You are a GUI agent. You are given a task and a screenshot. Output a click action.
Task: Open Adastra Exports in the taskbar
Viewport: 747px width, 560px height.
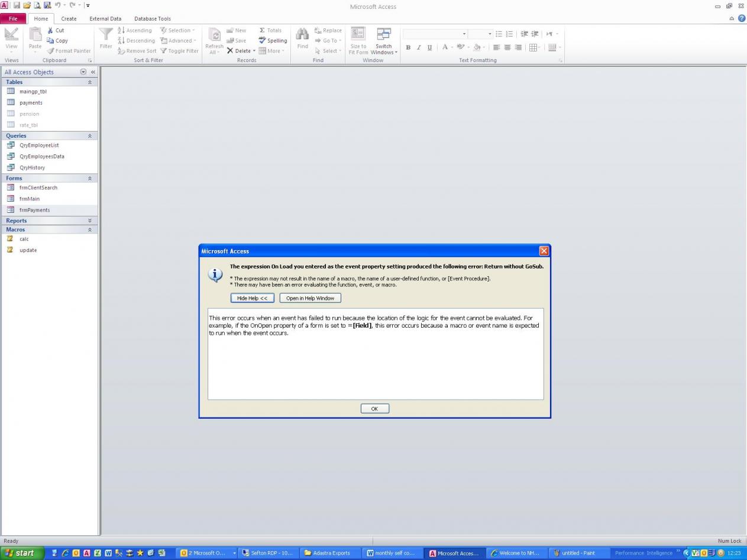[x=330, y=553]
